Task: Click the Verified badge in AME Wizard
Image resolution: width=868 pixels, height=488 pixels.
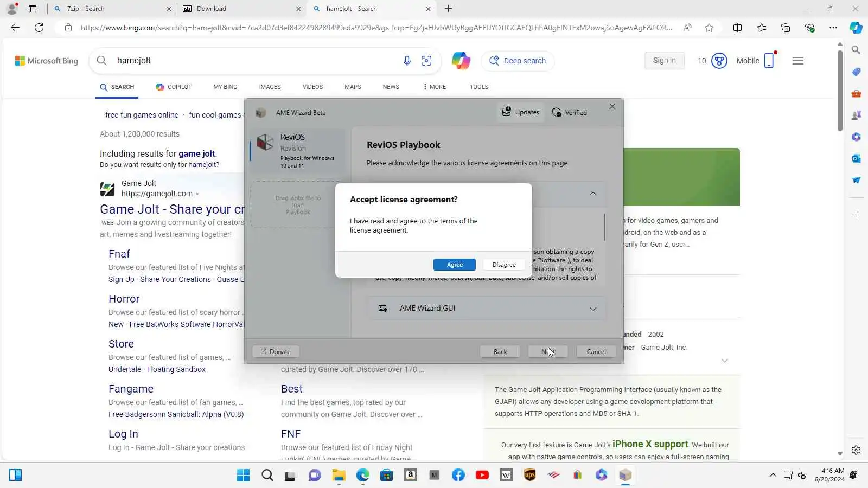Action: pos(570,112)
